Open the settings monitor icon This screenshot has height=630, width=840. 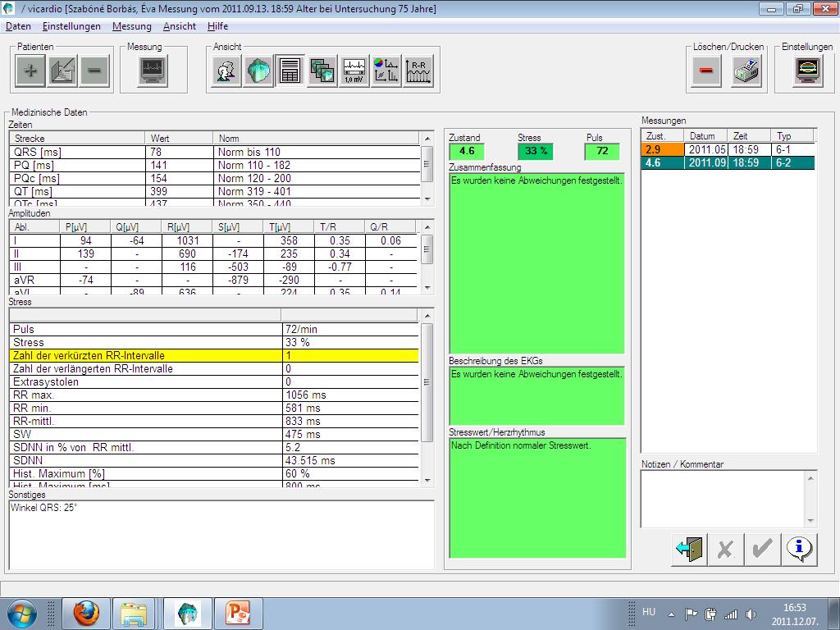tap(808, 71)
